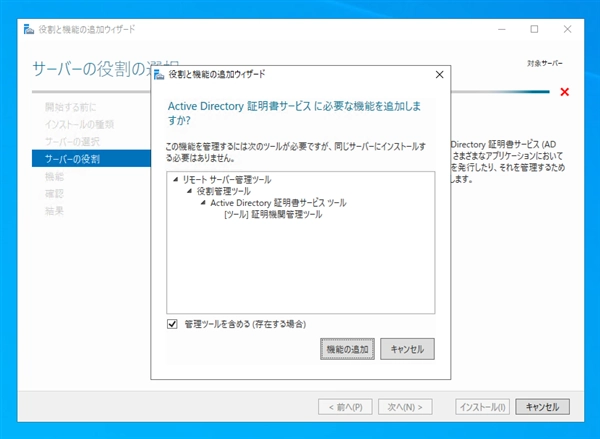Cancel the dialog with its キャンセル button
This screenshot has height=439, width=600.
(407, 349)
